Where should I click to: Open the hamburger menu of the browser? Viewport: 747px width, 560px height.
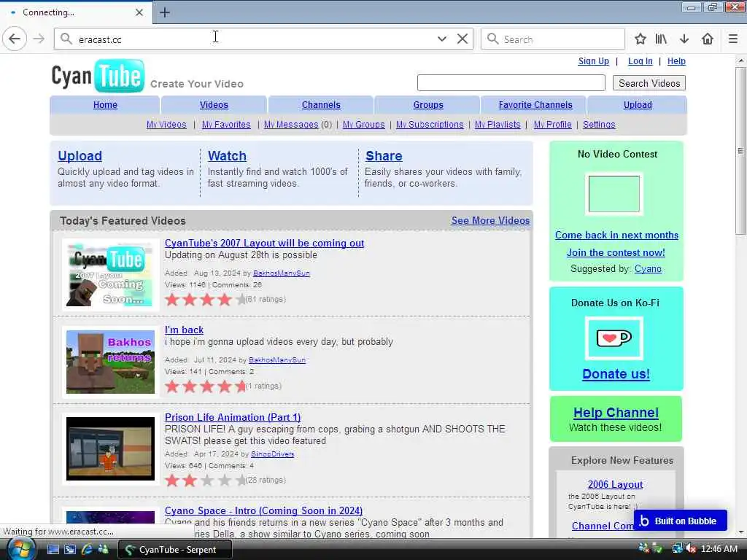733,39
